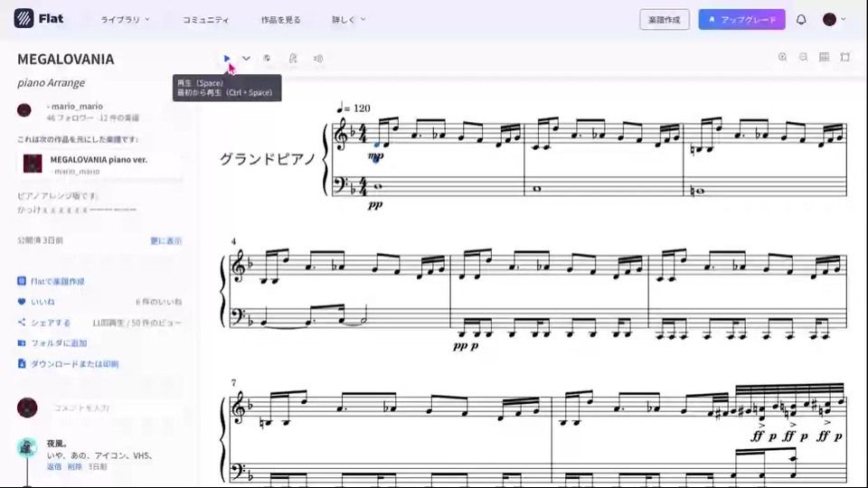Click フォルダに追加 option

tap(59, 343)
